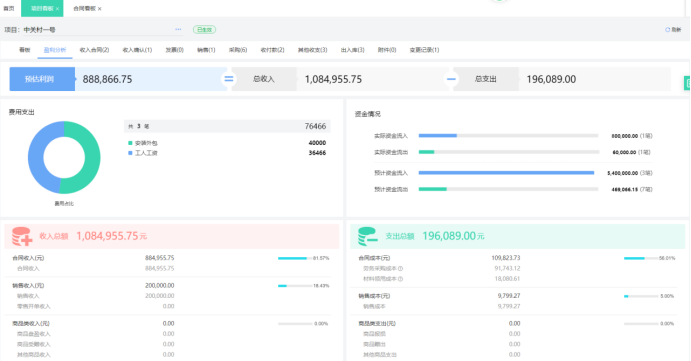691x361 pixels.
Task: Click the 91,743.12 labor cost value
Action: 507,268
